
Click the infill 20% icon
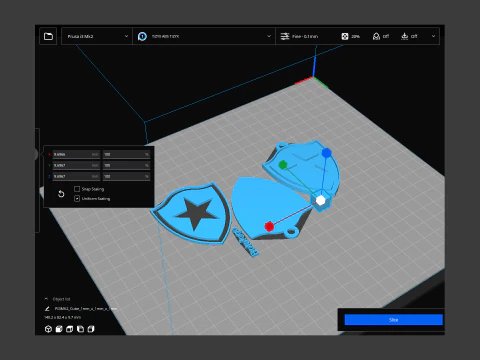tap(345, 36)
